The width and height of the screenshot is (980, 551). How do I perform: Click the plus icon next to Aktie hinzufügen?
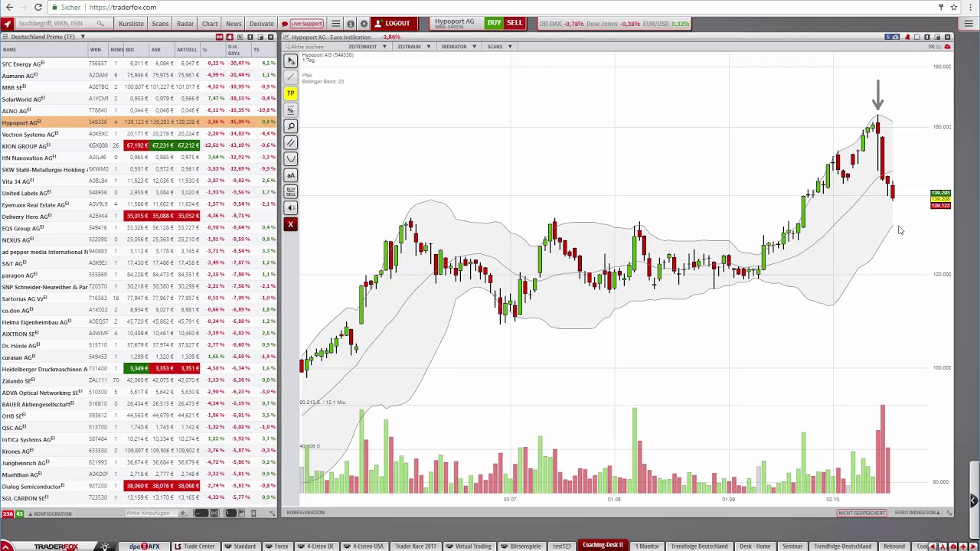click(182, 513)
